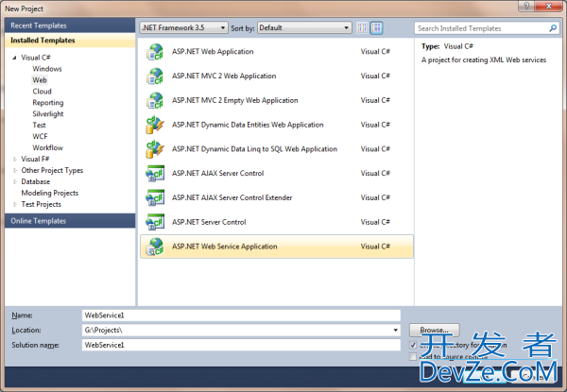567x392 pixels.
Task: Select the Visual F# label
Action: (x=35, y=159)
